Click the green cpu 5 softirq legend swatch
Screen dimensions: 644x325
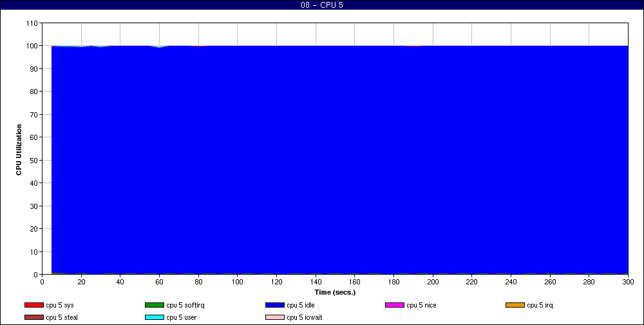pos(155,305)
